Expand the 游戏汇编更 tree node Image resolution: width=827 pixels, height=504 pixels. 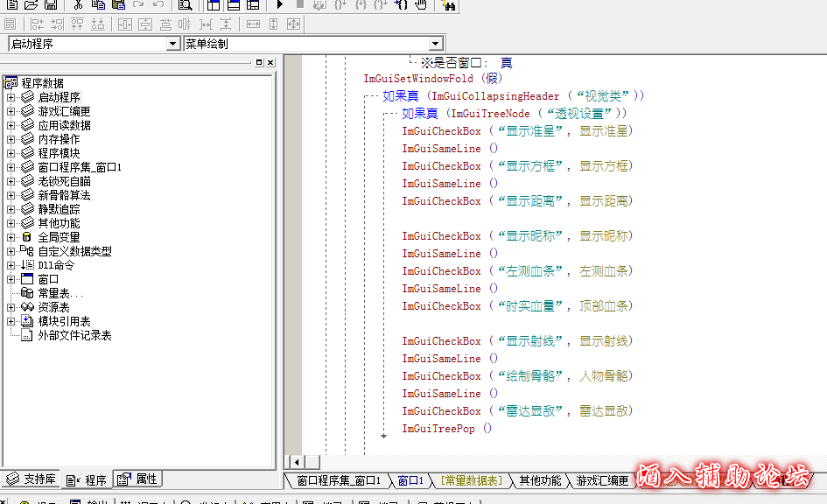pos(11,111)
